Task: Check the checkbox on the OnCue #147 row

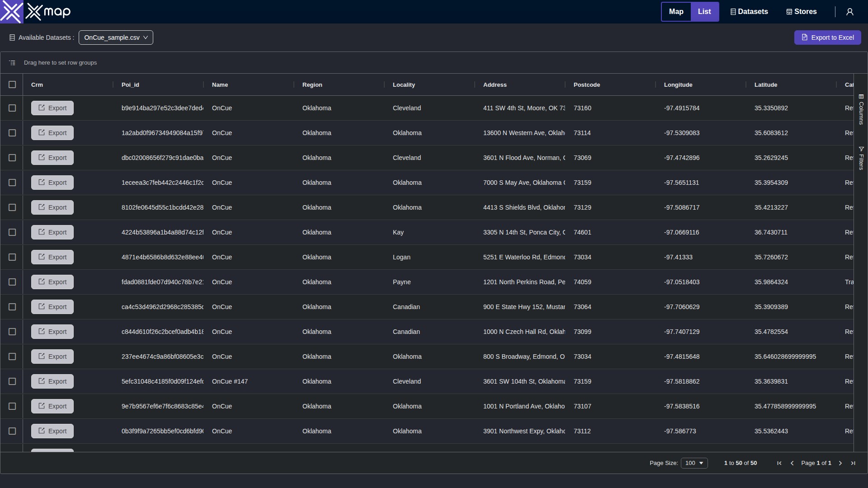Action: [x=12, y=381]
